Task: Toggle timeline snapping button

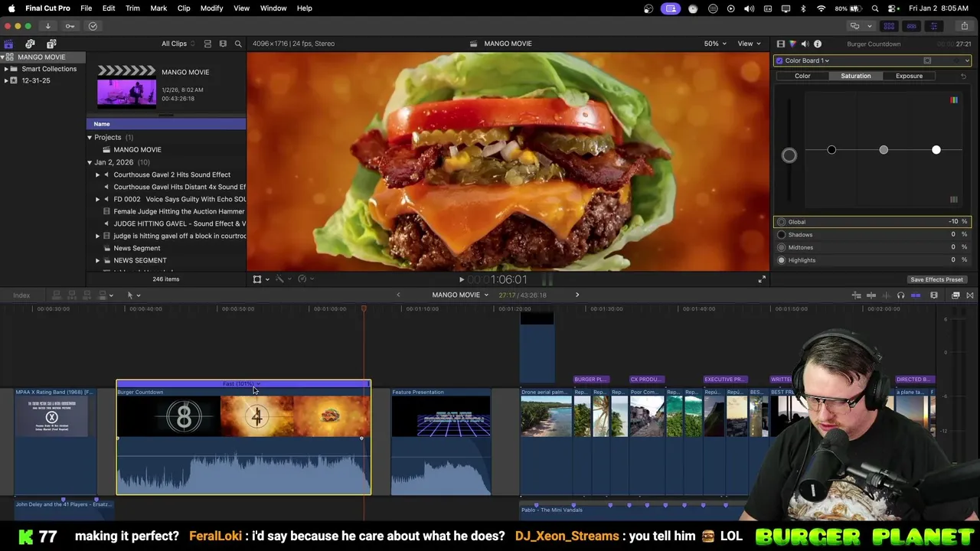Action: coord(916,295)
